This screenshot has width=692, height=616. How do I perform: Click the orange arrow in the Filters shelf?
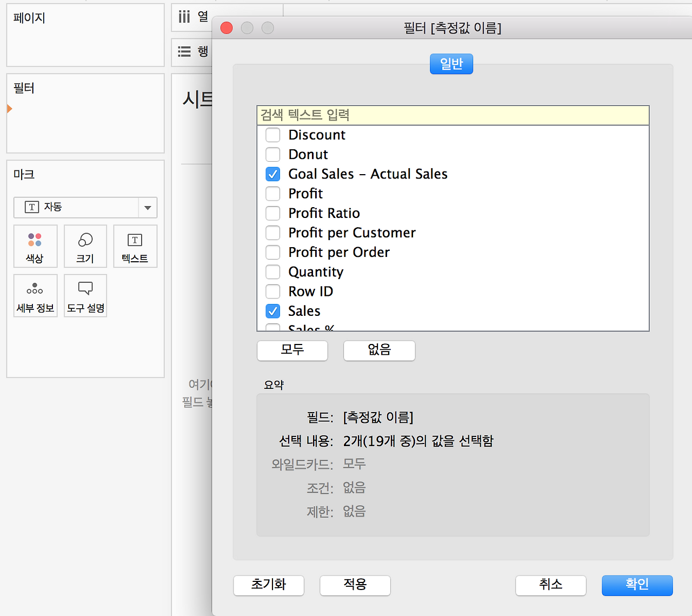9,109
